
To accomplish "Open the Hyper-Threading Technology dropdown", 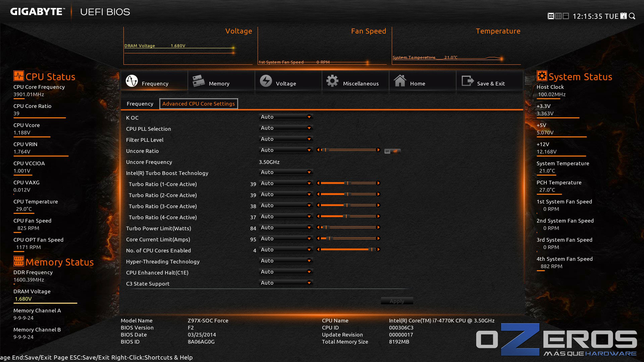I will 286,260.
